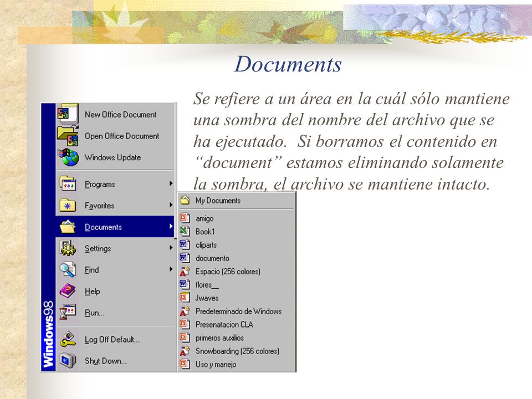Image resolution: width=532 pixels, height=399 pixels.
Task: Choose Shut Down... entry
Action: (115, 360)
